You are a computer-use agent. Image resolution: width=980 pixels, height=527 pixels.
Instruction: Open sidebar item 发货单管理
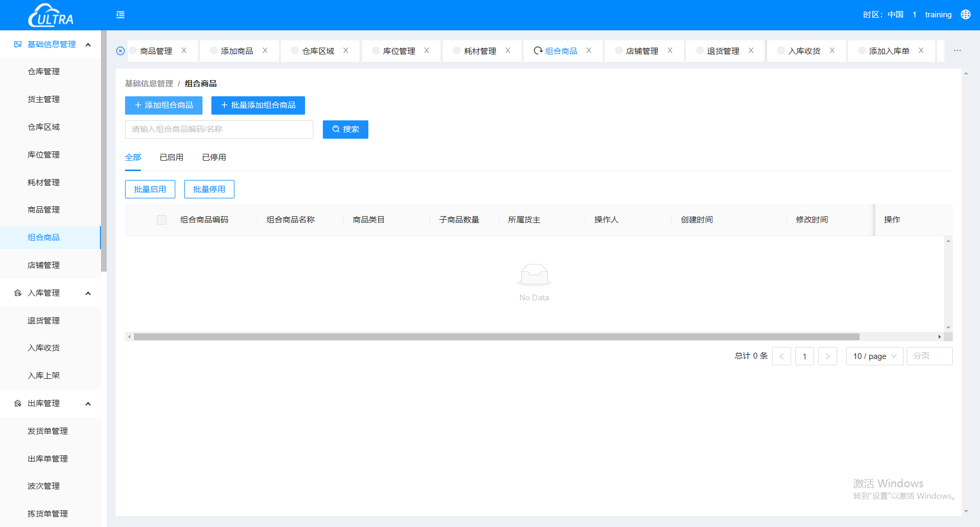pos(48,431)
